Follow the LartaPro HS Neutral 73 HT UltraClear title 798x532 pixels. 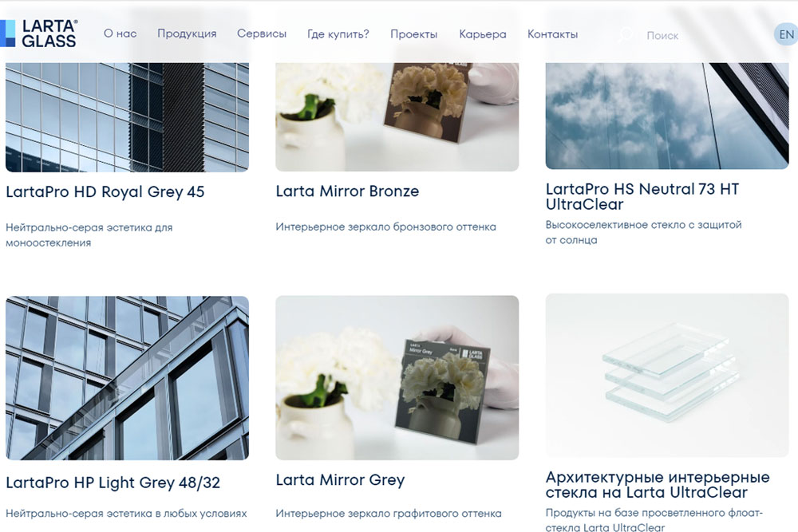[642, 196]
